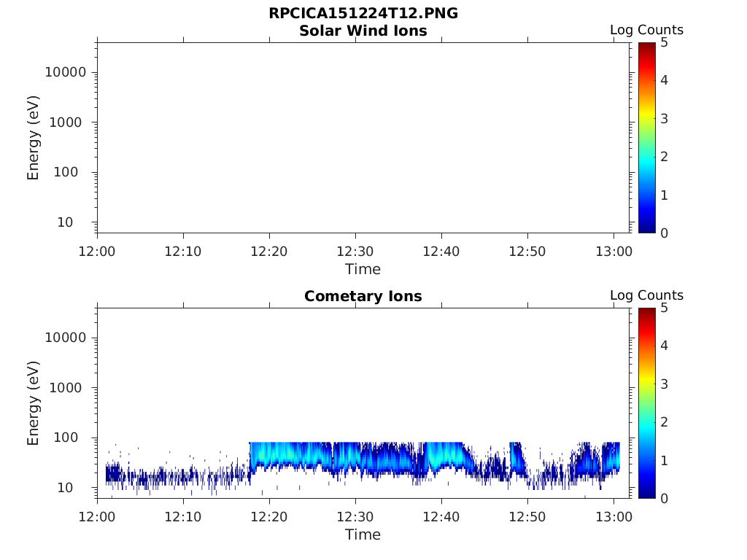Select the 10000 energy tick on Cometary Ions plot

pyautogui.click(x=66, y=338)
